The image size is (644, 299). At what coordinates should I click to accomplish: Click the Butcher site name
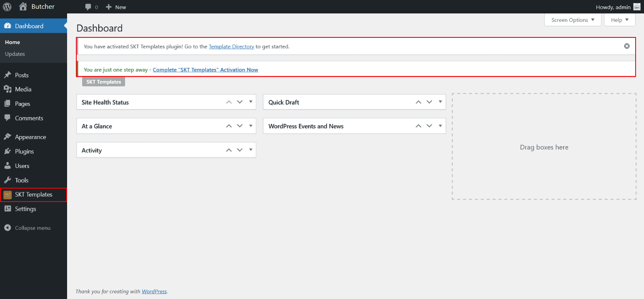point(43,7)
